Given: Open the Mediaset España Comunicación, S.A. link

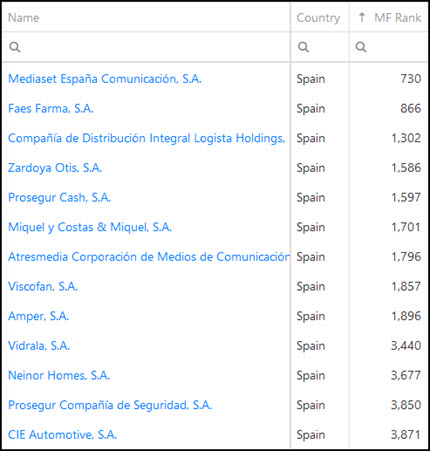Looking at the screenshot, I should pyautogui.click(x=105, y=79).
